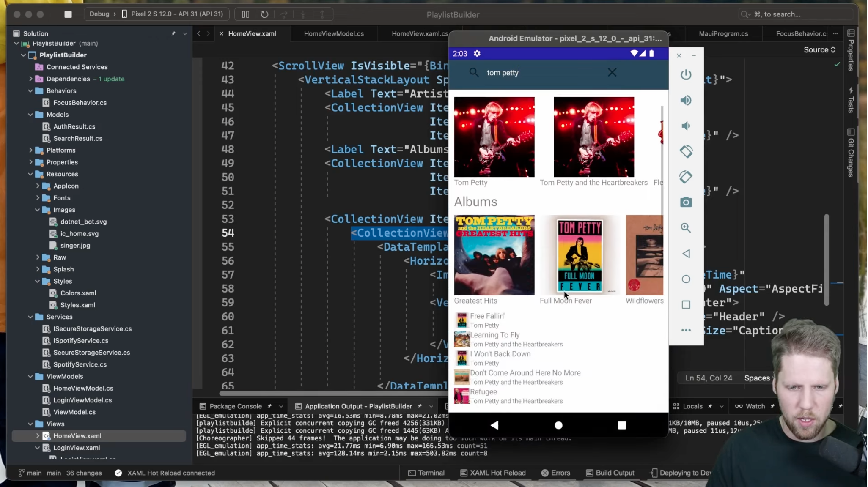Rotate emulator right
The width and height of the screenshot is (868, 487).
[686, 177]
